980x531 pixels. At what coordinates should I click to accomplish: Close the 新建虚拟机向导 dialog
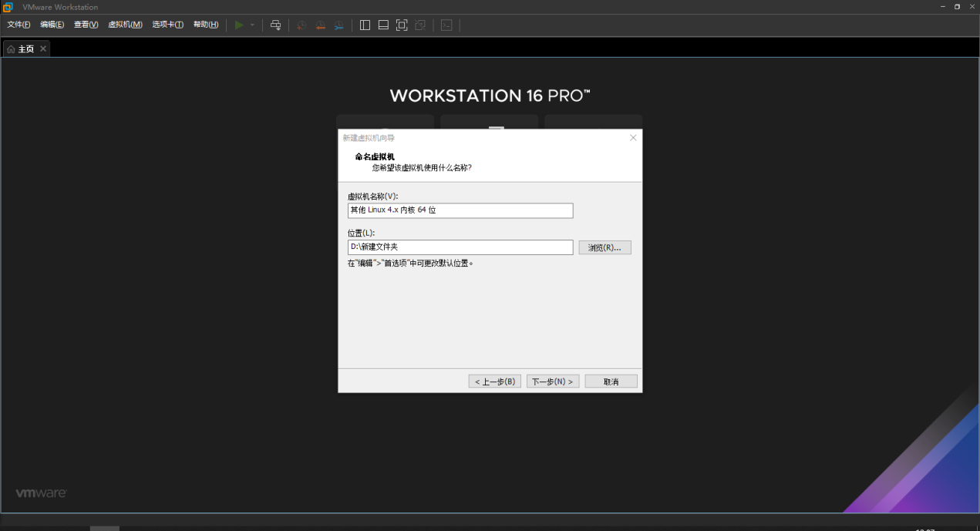coord(633,138)
